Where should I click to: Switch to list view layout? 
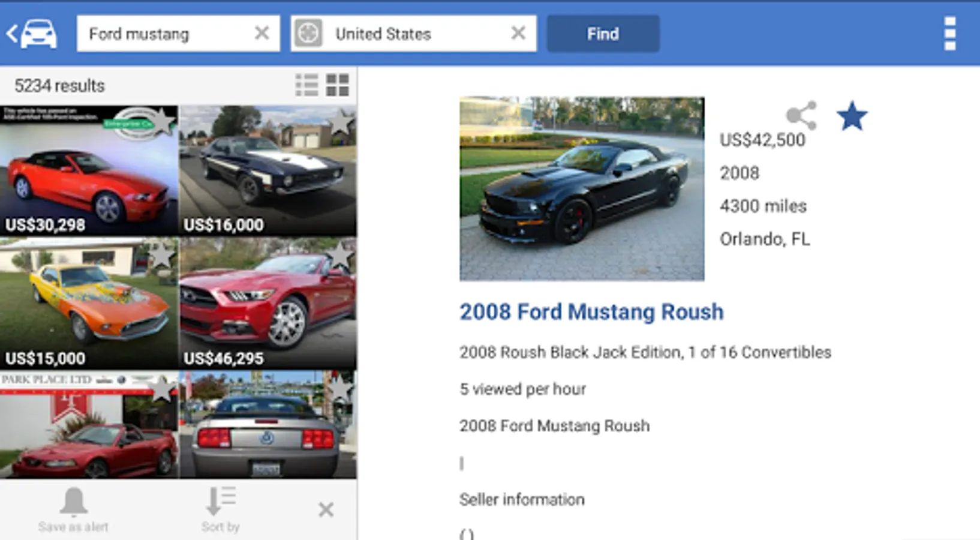307,85
